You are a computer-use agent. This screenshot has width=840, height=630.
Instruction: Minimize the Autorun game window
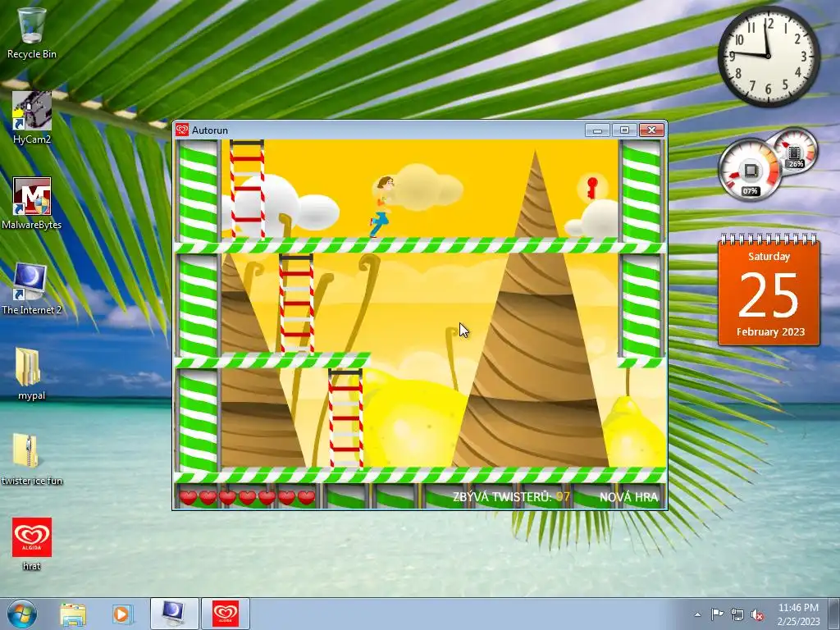597,130
